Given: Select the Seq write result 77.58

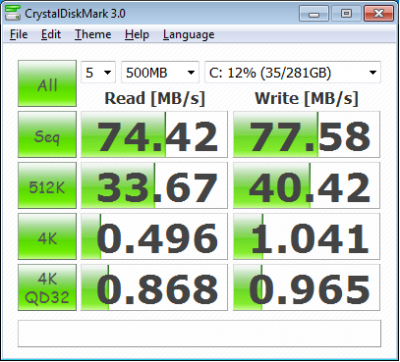Looking at the screenshot, I should point(306,134).
